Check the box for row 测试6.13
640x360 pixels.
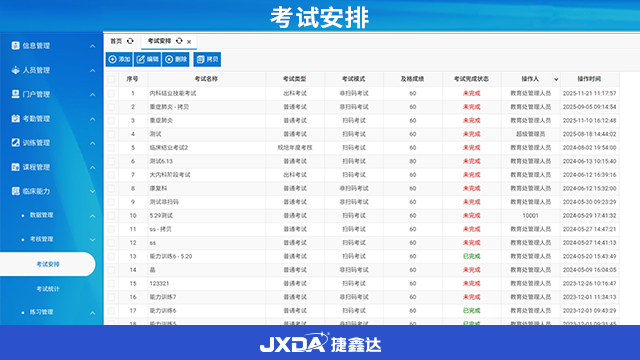point(111,161)
